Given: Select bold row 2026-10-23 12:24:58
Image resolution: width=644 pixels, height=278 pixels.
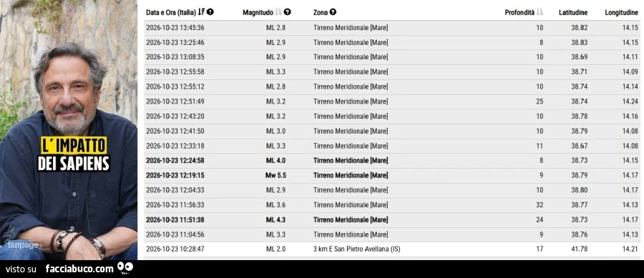Looking at the screenshot, I should 392,161.
